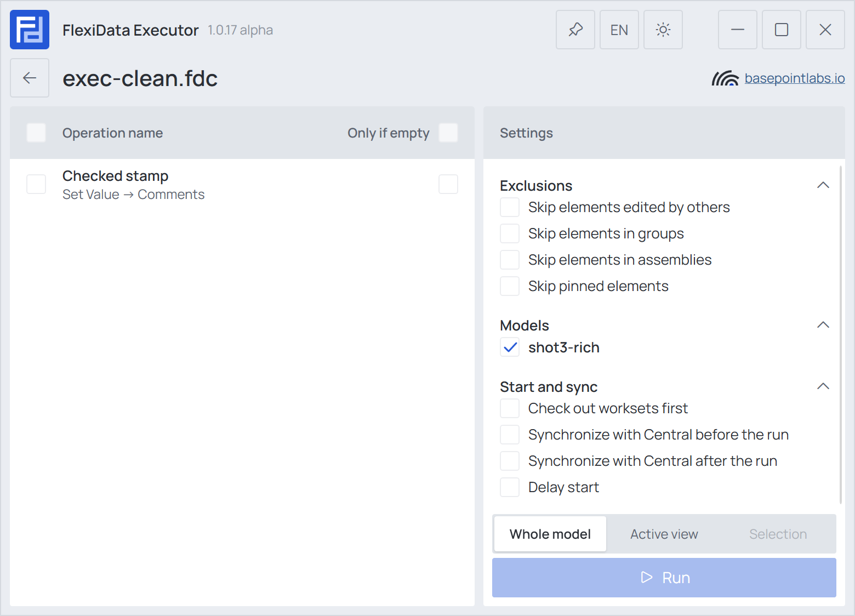The width and height of the screenshot is (855, 616).
Task: Enable Synchronize with Central before the run
Action: tap(510, 435)
